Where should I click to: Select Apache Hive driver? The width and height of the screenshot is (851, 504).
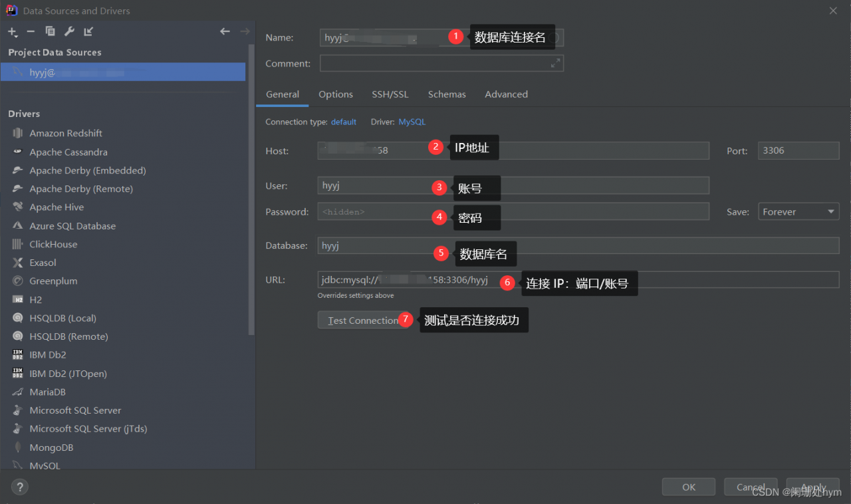coord(56,207)
